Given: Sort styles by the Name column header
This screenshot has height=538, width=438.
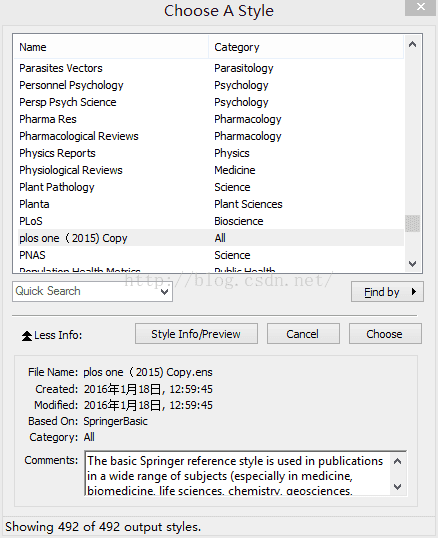Looking at the screenshot, I should point(111,47).
